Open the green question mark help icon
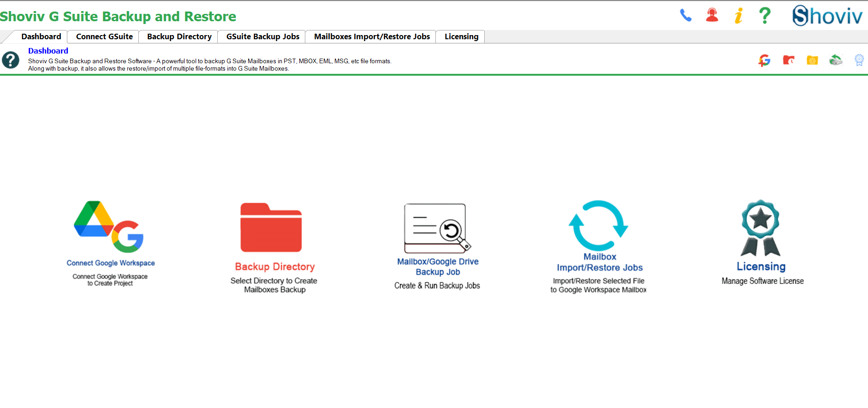This screenshot has width=868, height=408. [x=765, y=15]
